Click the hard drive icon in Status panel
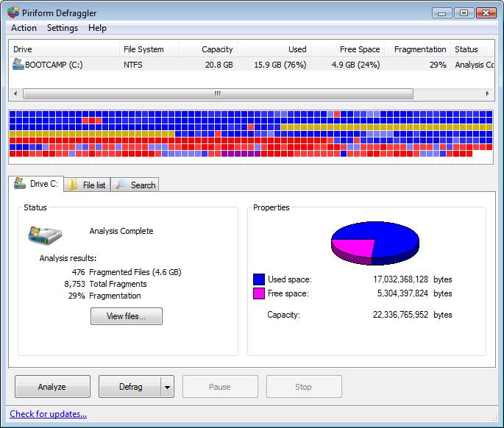504x428 pixels. (x=45, y=235)
